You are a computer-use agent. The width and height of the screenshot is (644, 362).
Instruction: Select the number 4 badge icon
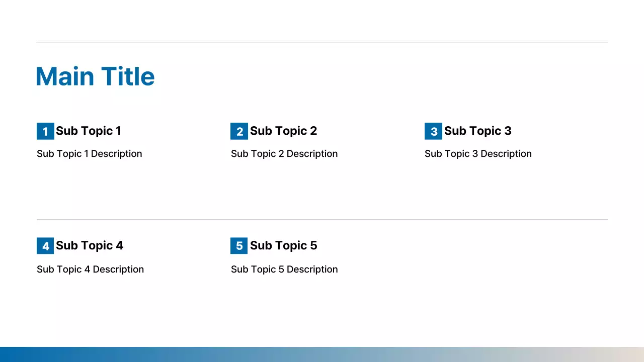(45, 246)
